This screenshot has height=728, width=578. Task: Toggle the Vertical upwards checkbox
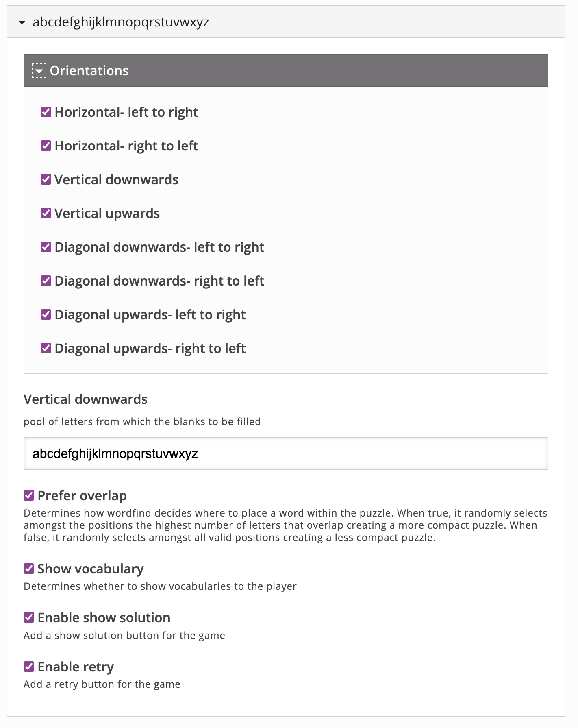[46, 213]
